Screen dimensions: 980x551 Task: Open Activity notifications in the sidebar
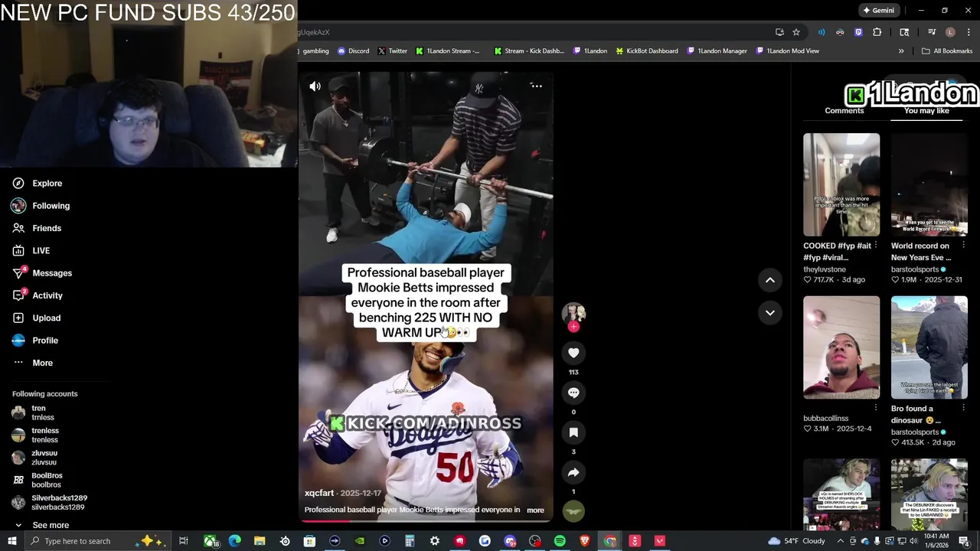coord(47,295)
